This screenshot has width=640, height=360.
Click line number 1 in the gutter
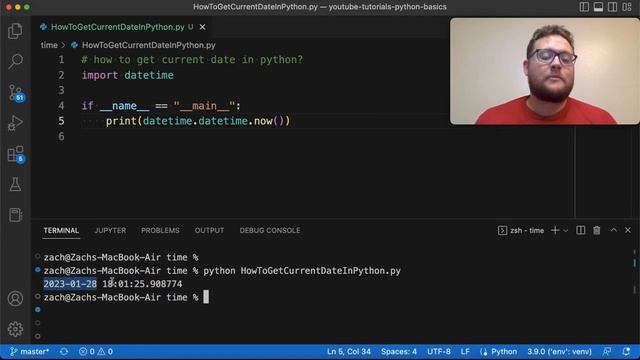click(61, 60)
